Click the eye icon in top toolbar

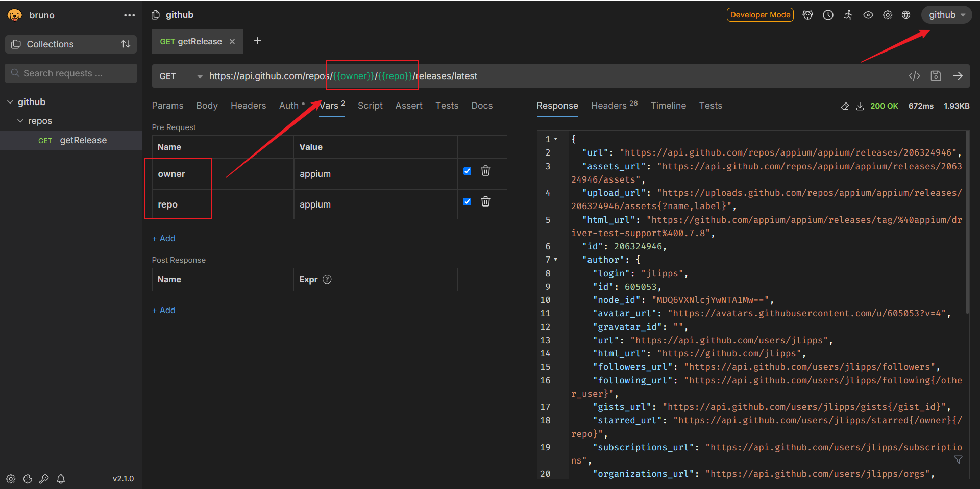pos(868,15)
